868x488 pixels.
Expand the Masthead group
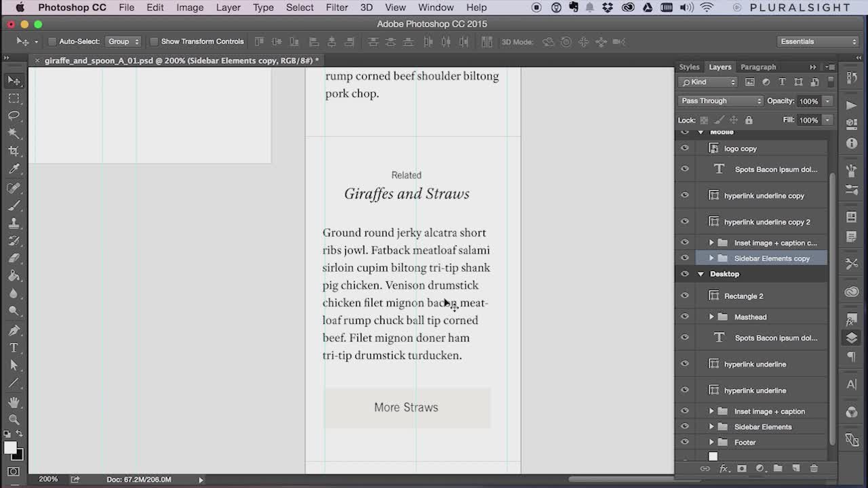(x=711, y=317)
